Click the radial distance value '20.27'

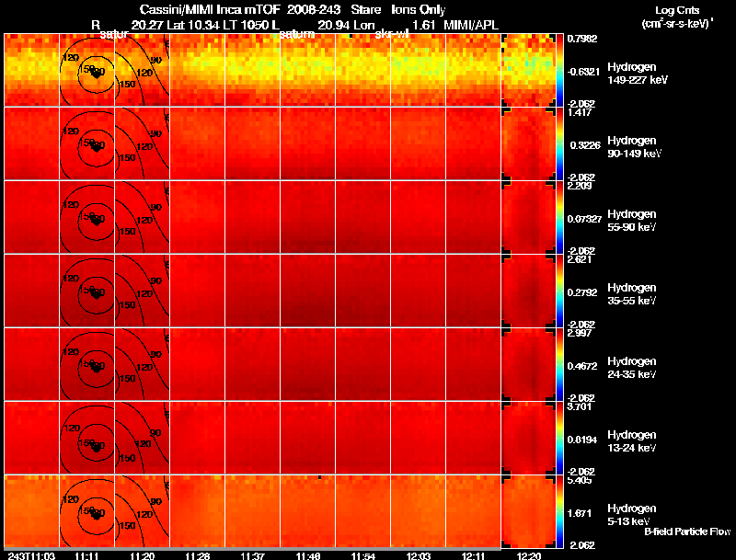tap(147, 25)
